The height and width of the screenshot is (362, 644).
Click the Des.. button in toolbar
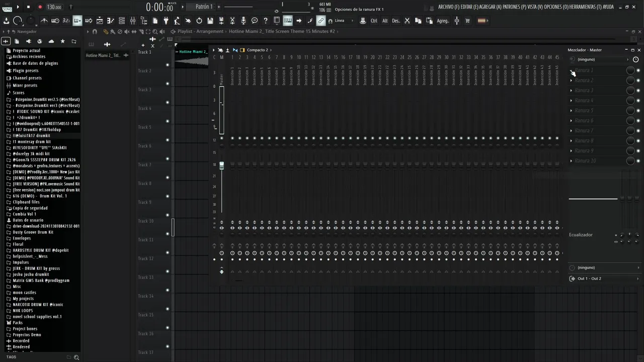[396, 21]
